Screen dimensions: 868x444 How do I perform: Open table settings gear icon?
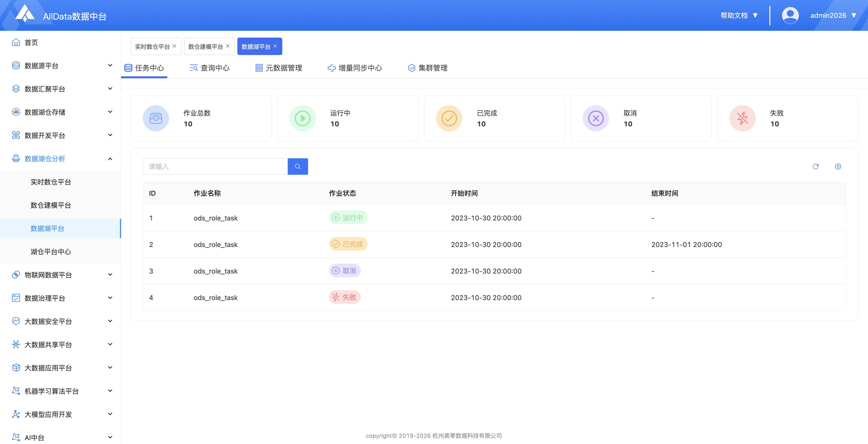coord(838,166)
